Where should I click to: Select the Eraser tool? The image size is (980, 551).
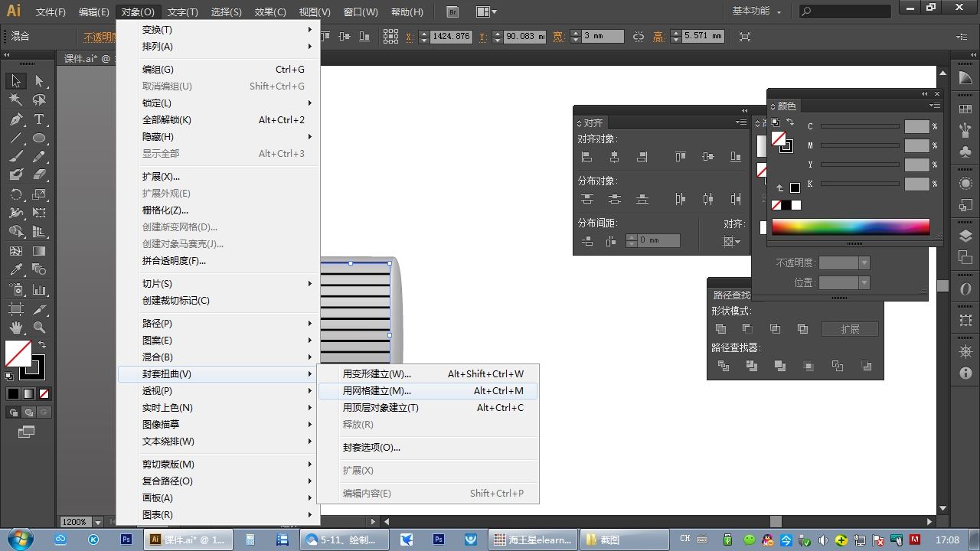coord(39,175)
